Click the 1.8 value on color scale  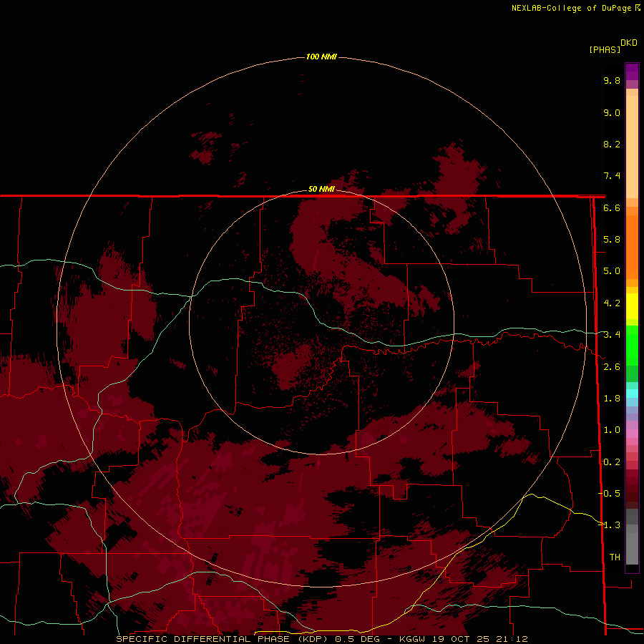pyautogui.click(x=612, y=399)
